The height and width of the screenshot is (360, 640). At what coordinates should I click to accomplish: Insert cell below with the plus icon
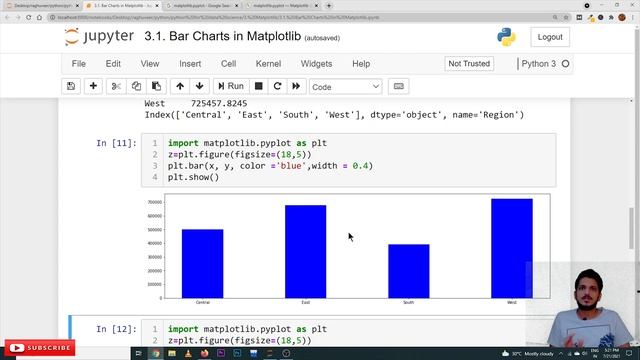point(93,86)
